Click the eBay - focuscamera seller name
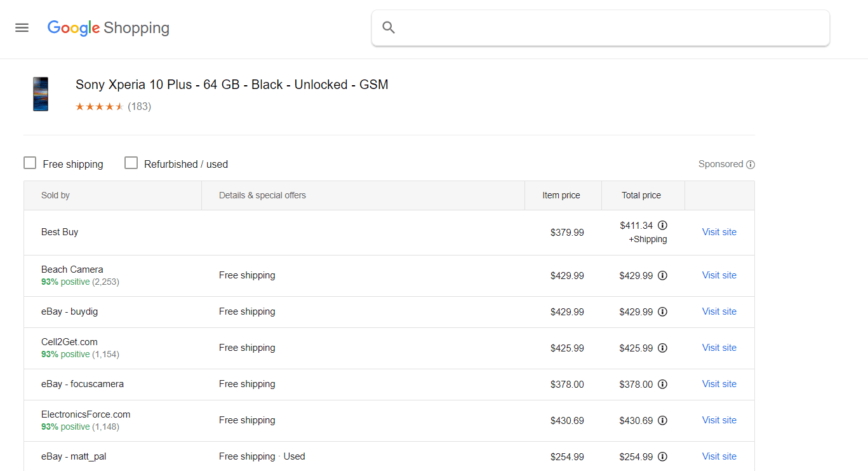This screenshot has height=471, width=868. tap(83, 384)
